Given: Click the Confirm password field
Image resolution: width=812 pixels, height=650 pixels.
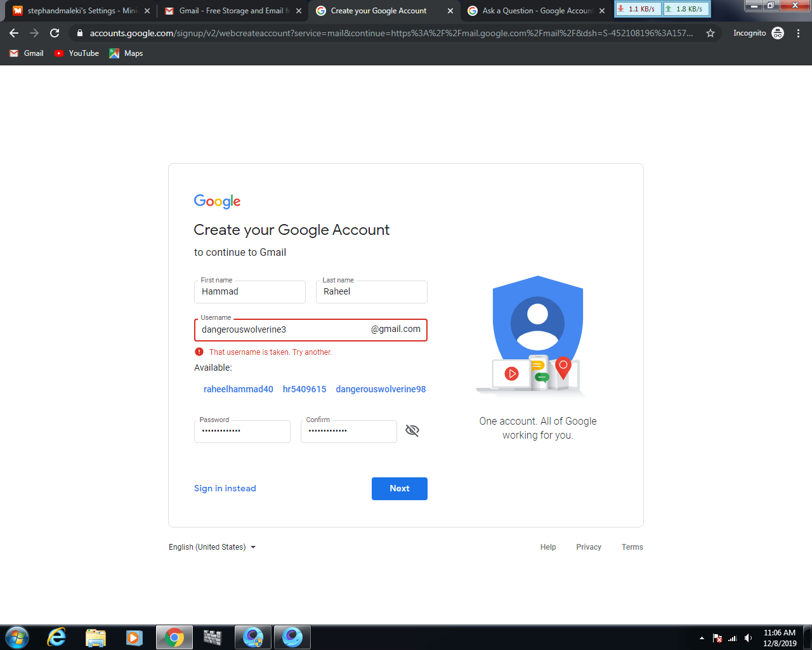Looking at the screenshot, I should coord(349,432).
